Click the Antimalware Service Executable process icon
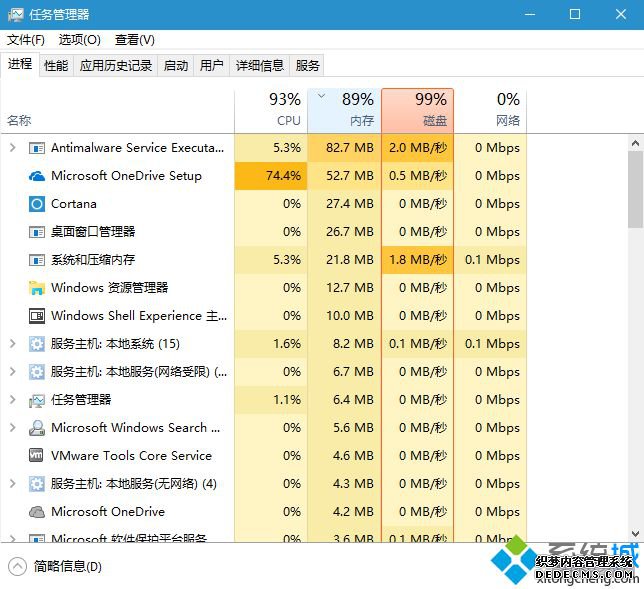 [x=37, y=148]
